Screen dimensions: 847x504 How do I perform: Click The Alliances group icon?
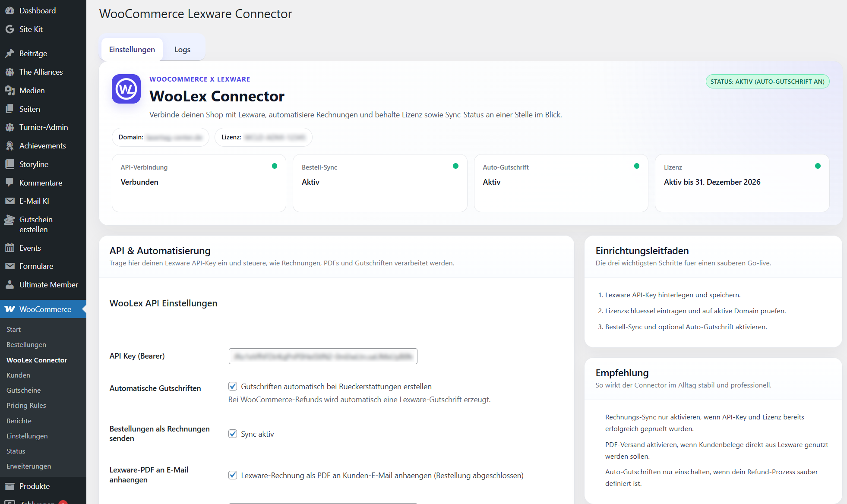click(x=9, y=72)
